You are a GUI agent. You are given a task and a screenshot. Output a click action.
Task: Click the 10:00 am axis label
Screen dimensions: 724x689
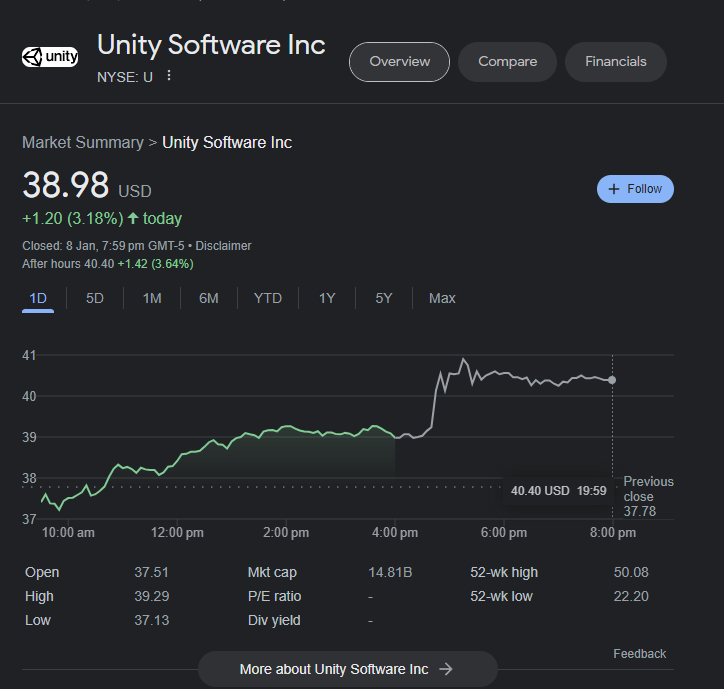pyautogui.click(x=68, y=532)
